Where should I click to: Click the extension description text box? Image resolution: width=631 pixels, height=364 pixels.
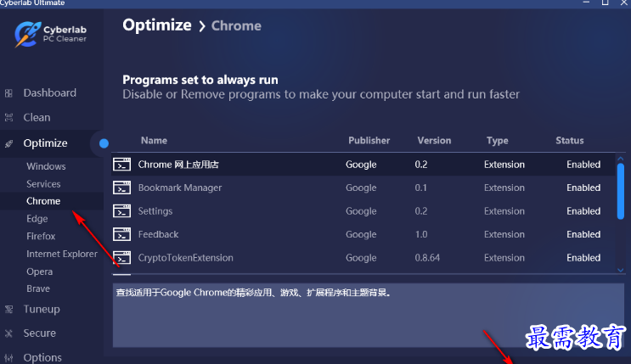(x=368, y=315)
